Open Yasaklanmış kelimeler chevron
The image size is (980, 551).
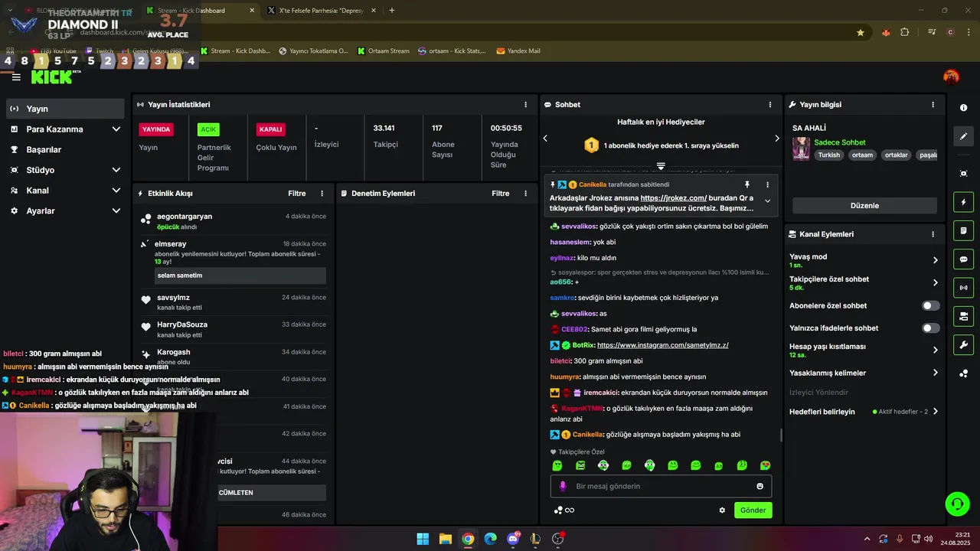(x=935, y=373)
